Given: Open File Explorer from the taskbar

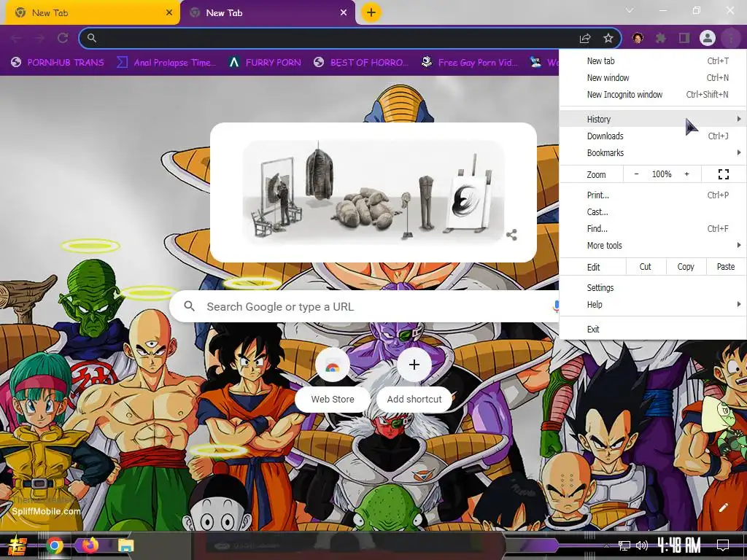Looking at the screenshot, I should click(x=125, y=545).
